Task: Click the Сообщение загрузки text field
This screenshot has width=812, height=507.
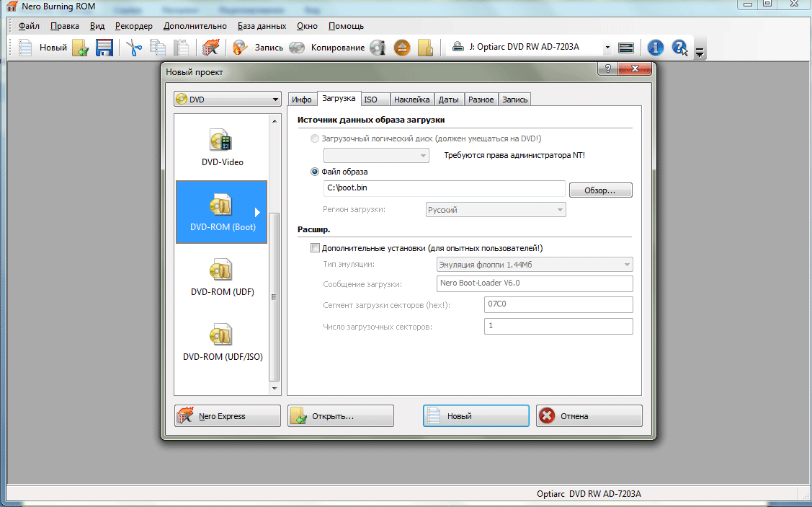Action: 535,283
